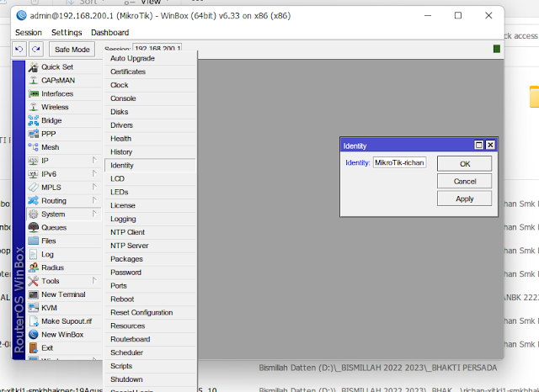Open the Settings menu
Screen dimensions: 539x392
(x=67, y=33)
